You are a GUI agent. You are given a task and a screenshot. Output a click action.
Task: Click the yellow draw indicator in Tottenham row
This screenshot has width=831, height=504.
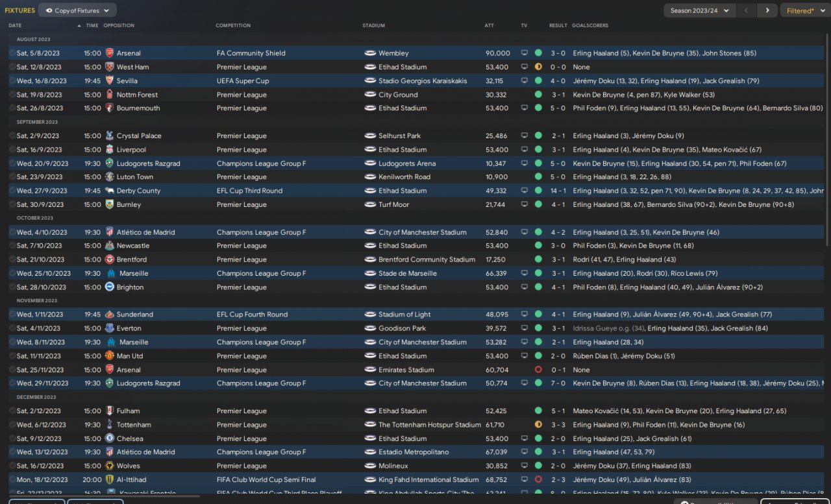538,425
